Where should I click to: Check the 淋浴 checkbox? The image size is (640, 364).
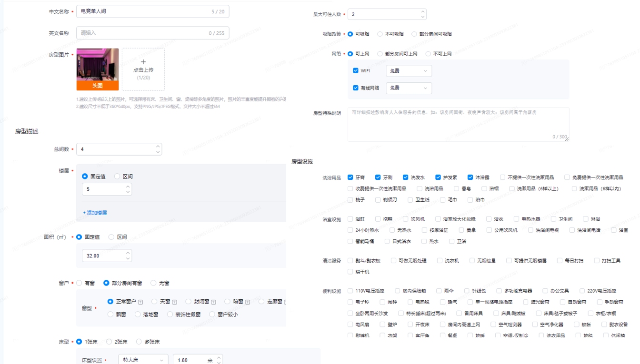(x=586, y=219)
